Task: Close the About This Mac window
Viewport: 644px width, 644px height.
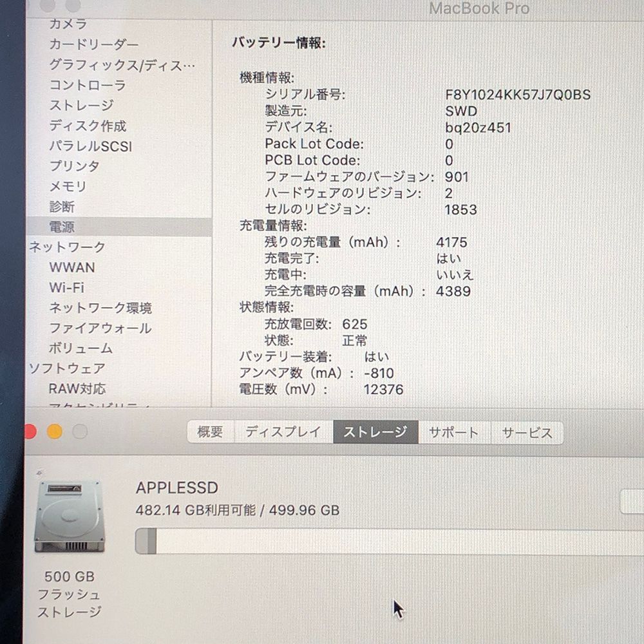Action: coord(30,431)
